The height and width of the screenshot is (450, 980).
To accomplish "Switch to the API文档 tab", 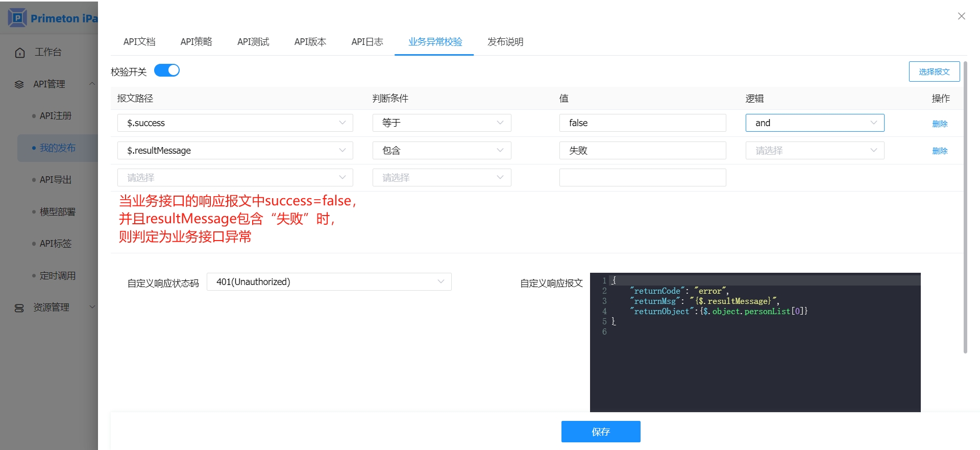I will [x=139, y=42].
